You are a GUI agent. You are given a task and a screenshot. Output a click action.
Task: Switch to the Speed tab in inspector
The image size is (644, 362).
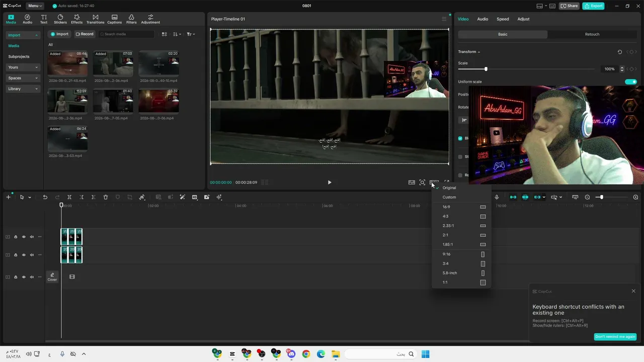(x=503, y=19)
